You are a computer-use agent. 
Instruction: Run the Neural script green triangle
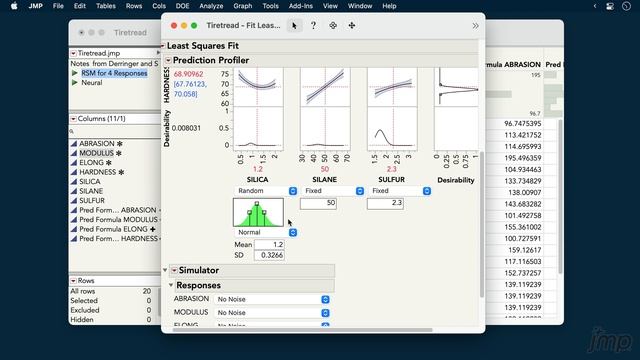tap(74, 82)
